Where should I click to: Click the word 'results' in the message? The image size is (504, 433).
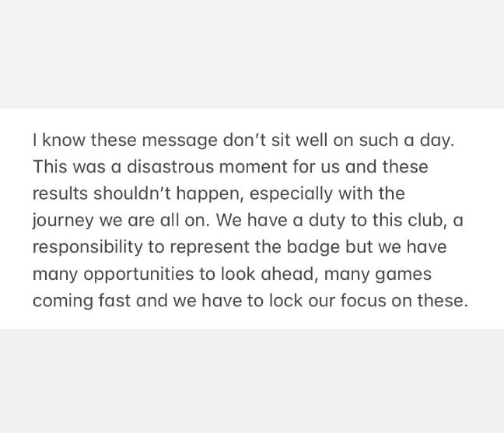pyautogui.click(x=60, y=194)
